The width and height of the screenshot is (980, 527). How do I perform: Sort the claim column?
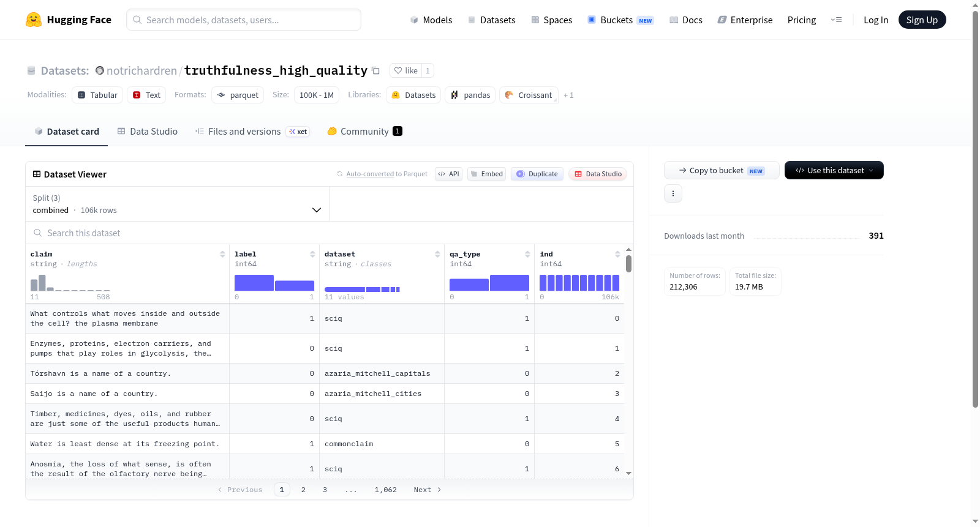pyautogui.click(x=222, y=254)
